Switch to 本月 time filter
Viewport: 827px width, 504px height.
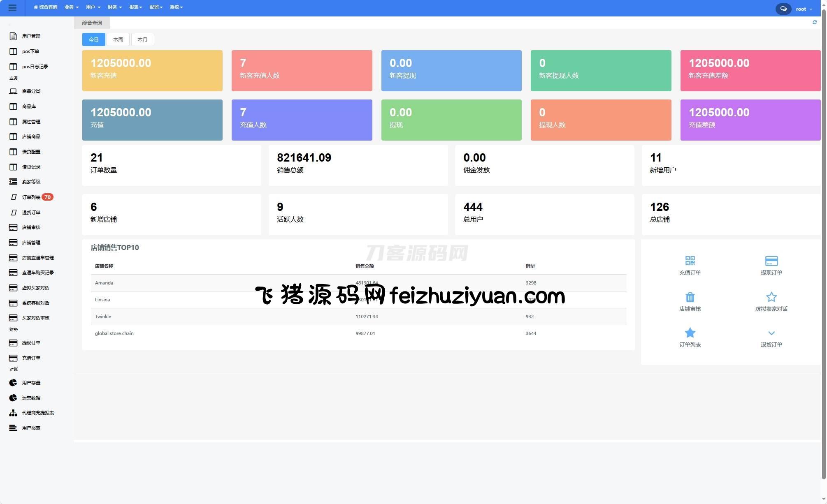click(142, 39)
